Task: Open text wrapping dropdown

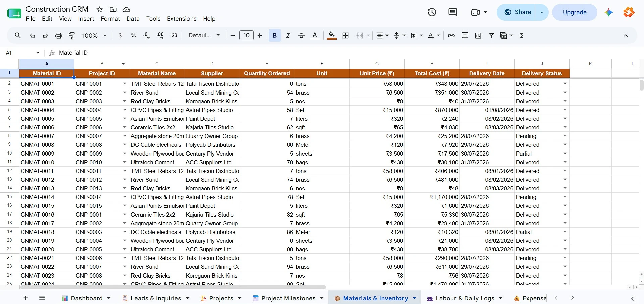Action: pyautogui.click(x=417, y=35)
